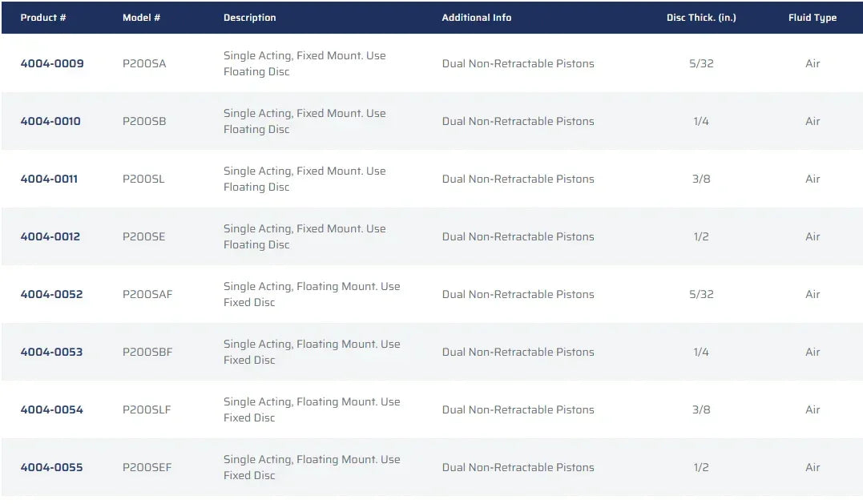Click model number P200SA
Image resolution: width=863 pixels, height=504 pixels.
click(144, 64)
